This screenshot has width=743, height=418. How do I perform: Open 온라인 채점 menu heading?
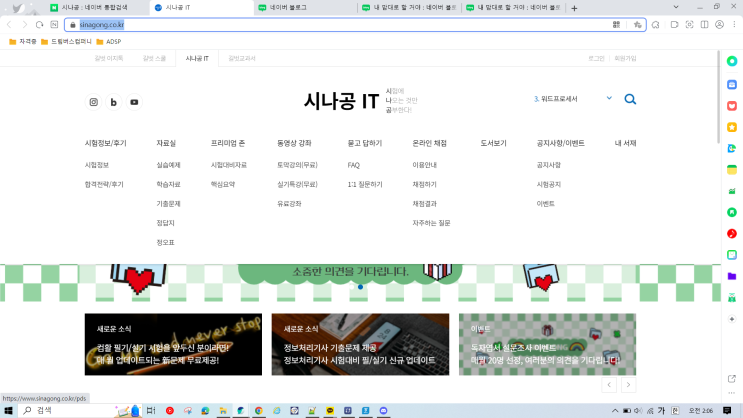(429, 143)
